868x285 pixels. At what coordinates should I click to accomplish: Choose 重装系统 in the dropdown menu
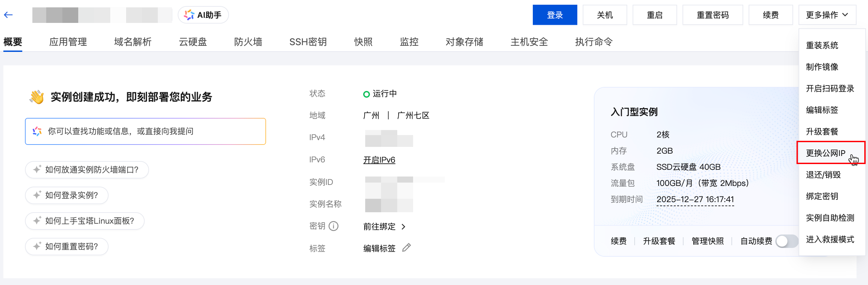822,45
